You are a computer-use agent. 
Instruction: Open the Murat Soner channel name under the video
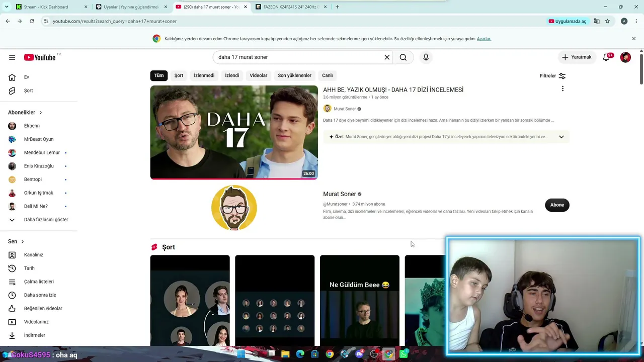tap(345, 109)
